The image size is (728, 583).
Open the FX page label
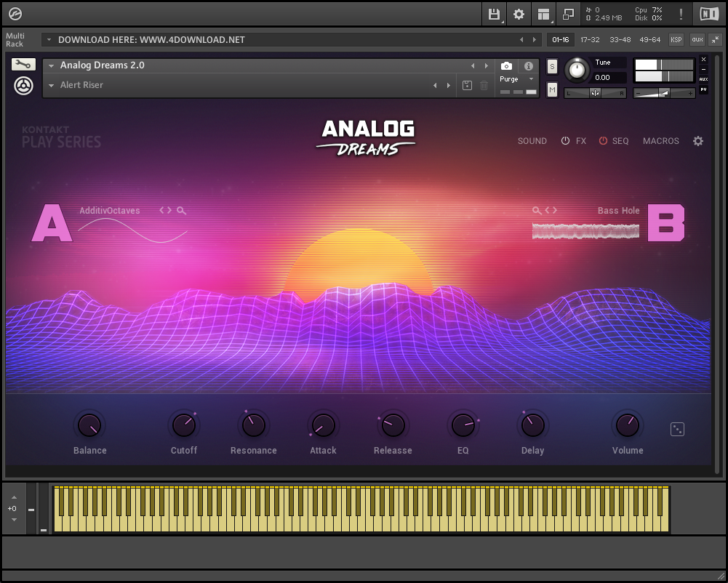[581, 140]
